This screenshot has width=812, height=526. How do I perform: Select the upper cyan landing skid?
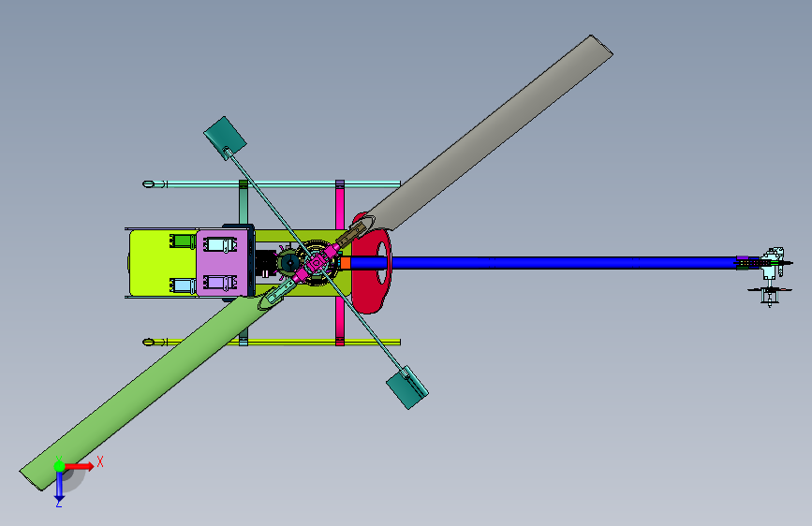272,184
